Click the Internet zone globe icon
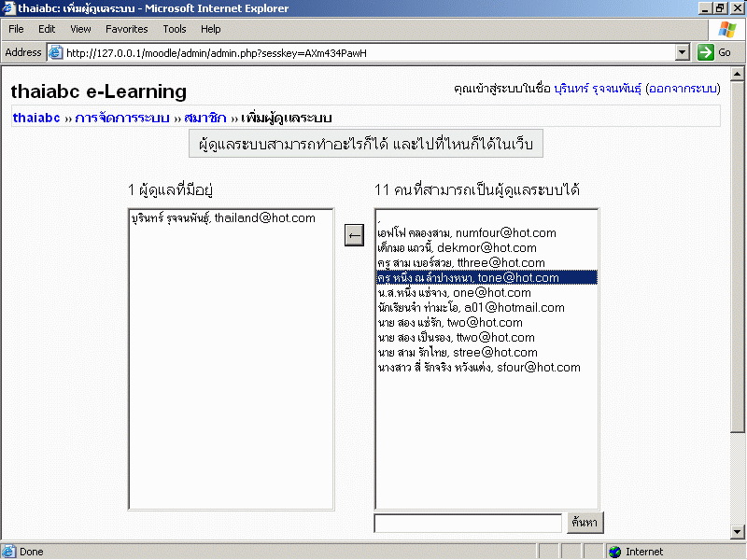Viewport: 747px width, 560px height. tap(614, 552)
